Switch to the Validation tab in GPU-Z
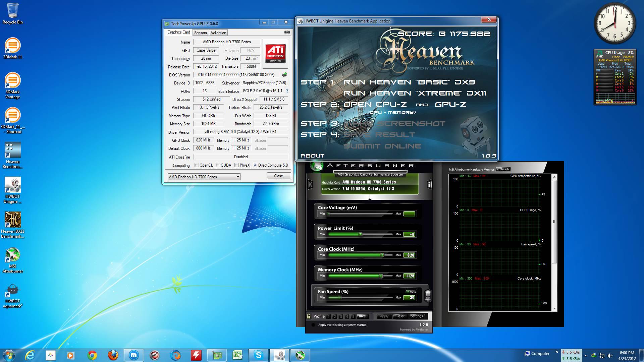 218,33
